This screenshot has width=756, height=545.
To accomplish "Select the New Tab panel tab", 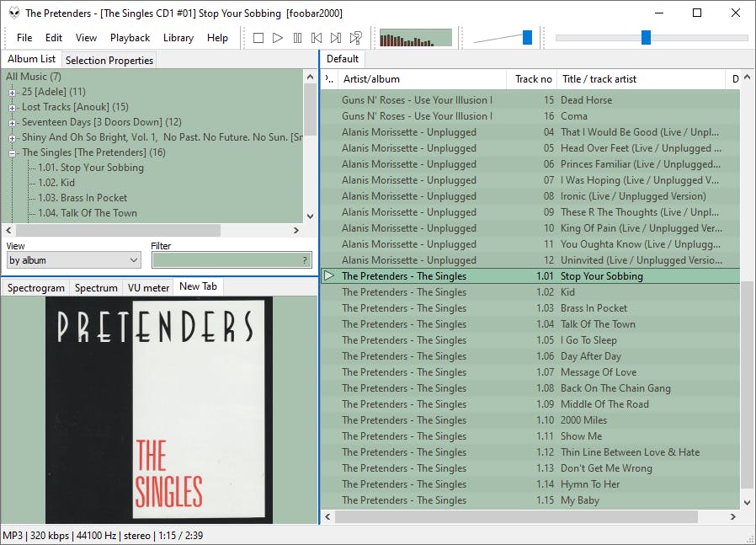I will [x=198, y=286].
